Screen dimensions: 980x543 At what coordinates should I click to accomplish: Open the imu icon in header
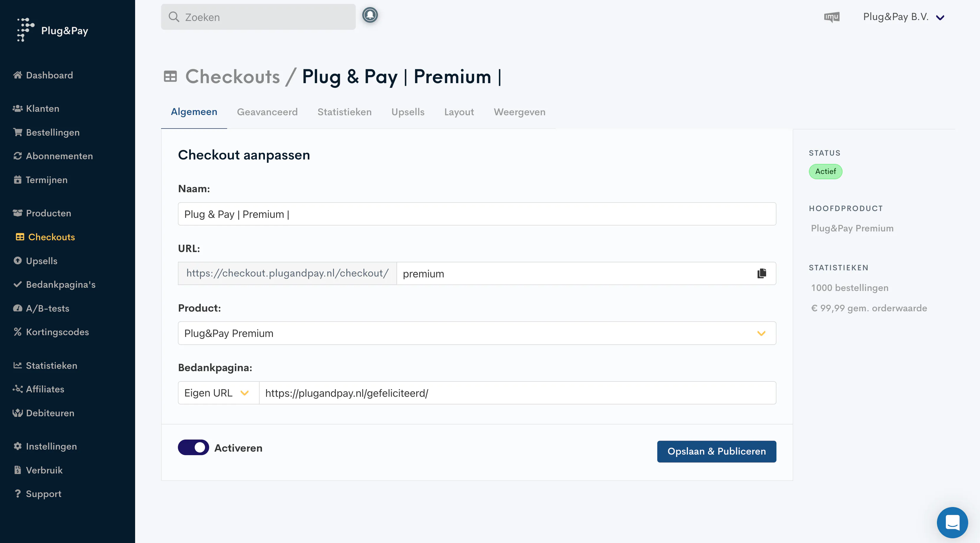click(832, 17)
